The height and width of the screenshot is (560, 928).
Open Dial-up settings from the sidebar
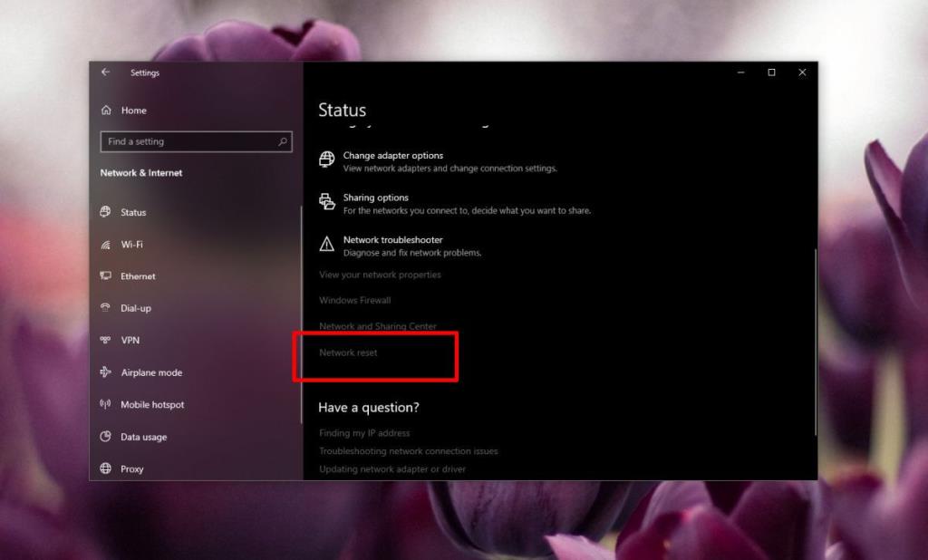click(107, 308)
